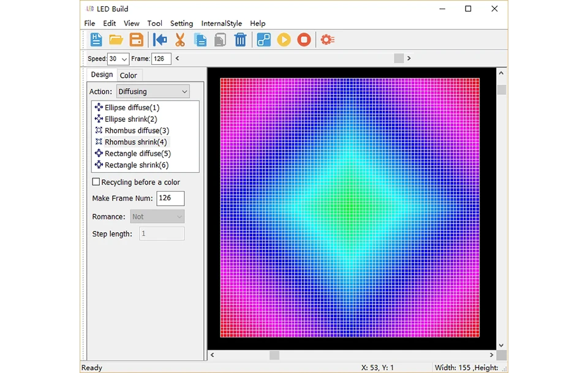
Task: Click the blue Copy icon
Action: point(200,40)
